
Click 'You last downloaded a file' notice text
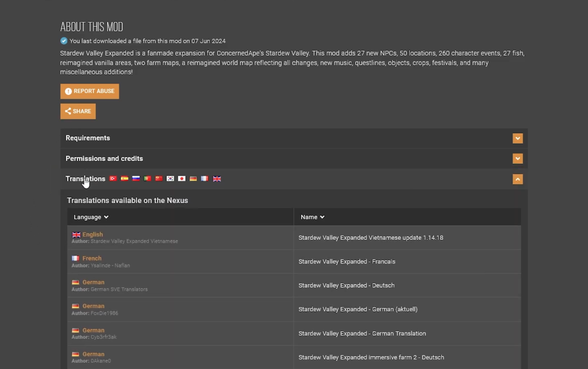(148, 41)
